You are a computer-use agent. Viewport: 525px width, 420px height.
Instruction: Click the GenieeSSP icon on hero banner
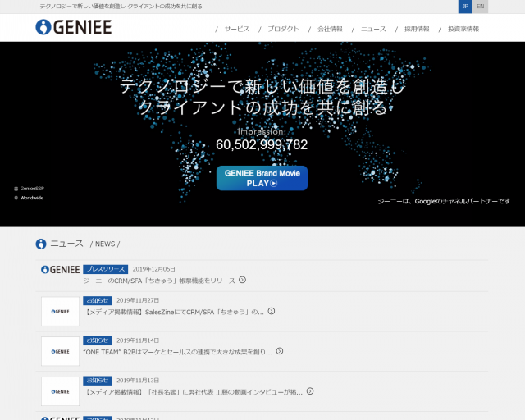(x=16, y=189)
